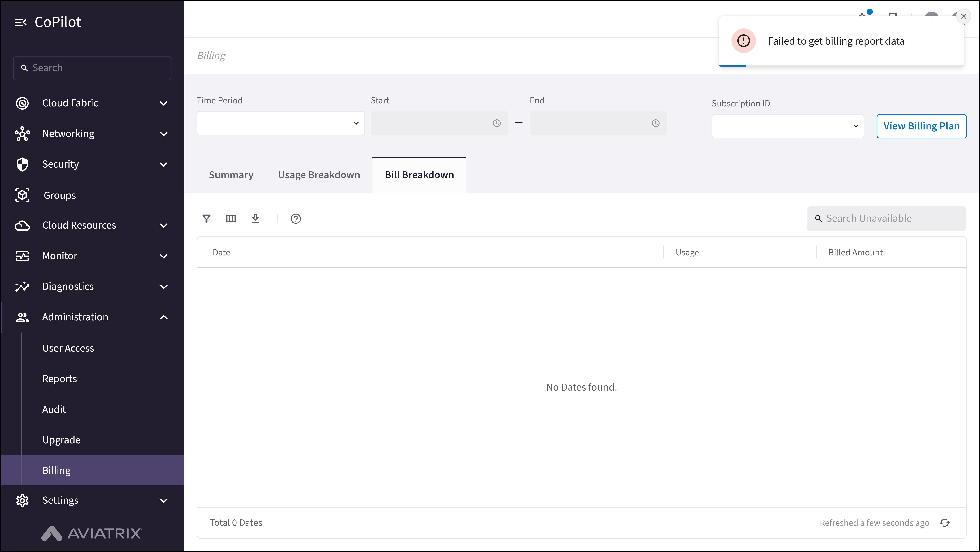Viewport: 980px width, 552px height.
Task: Click the filter icon above the table
Action: click(x=206, y=219)
